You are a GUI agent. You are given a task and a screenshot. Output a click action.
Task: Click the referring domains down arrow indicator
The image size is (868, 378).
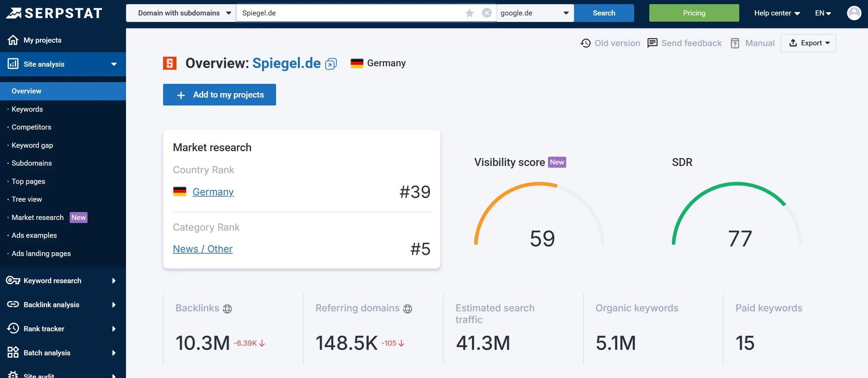(401, 343)
